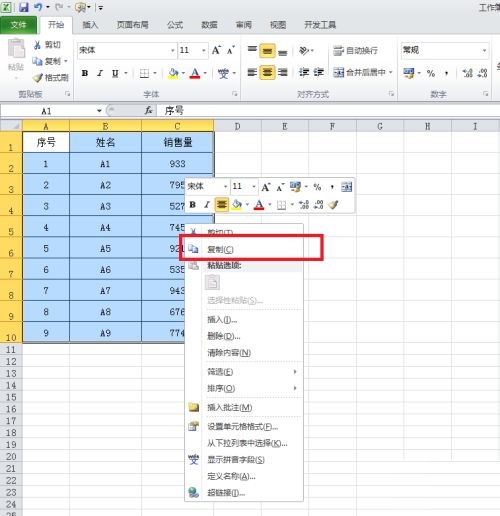Click the paste option icon under 粘贴选项
500x516 pixels.
pyautogui.click(x=212, y=282)
